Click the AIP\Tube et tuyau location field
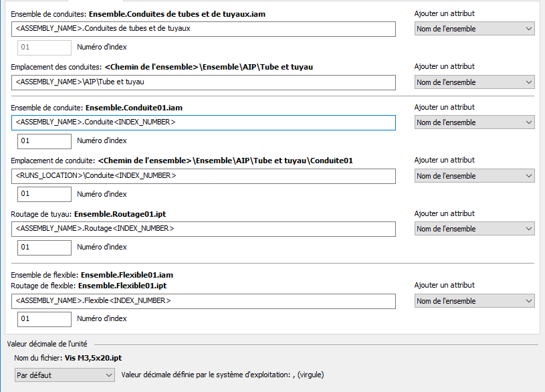Screen dimensions: 545x392 click(203, 82)
